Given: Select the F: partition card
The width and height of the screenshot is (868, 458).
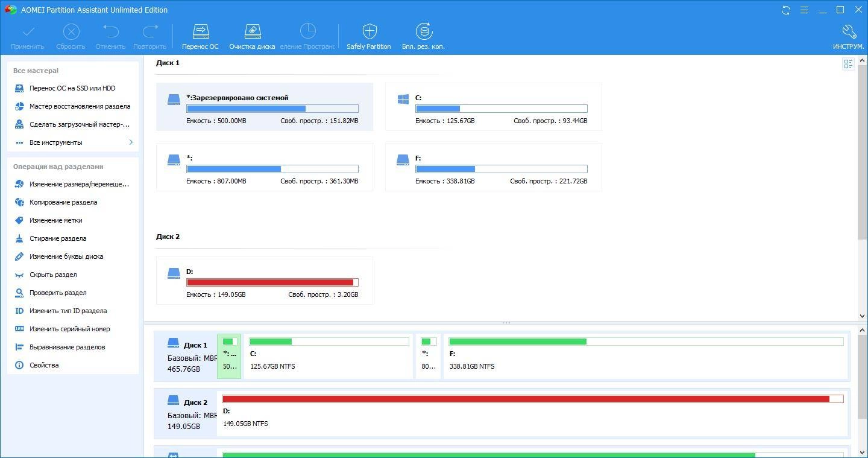Looking at the screenshot, I should coord(493,167).
